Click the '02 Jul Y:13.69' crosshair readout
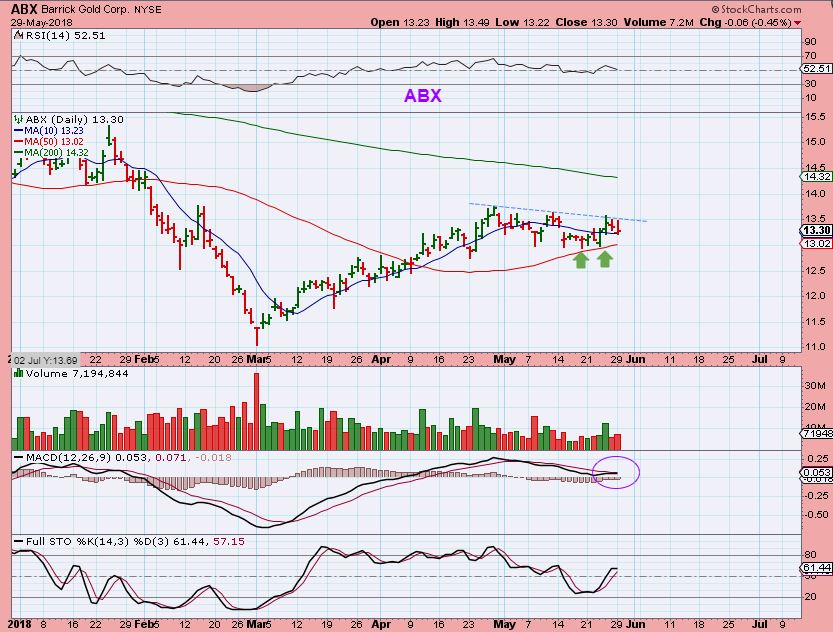833x632 pixels. pos(44,360)
